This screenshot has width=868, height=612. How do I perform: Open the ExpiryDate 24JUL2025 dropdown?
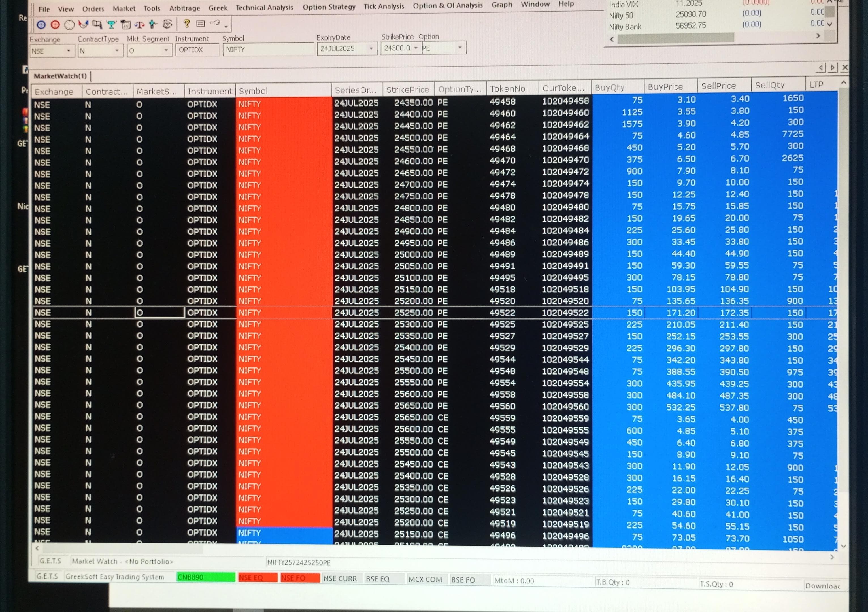[x=371, y=48]
